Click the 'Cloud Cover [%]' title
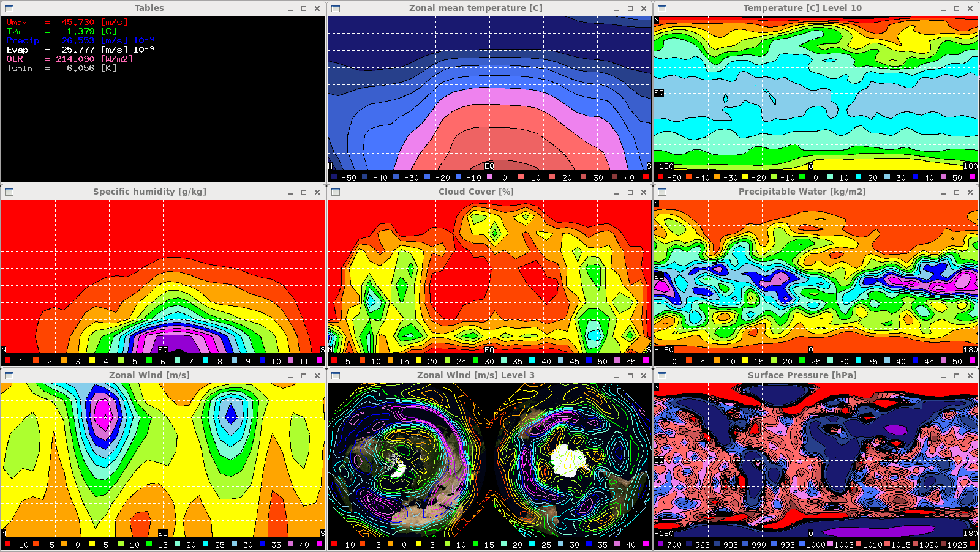This screenshot has height=552, width=980. (x=476, y=192)
